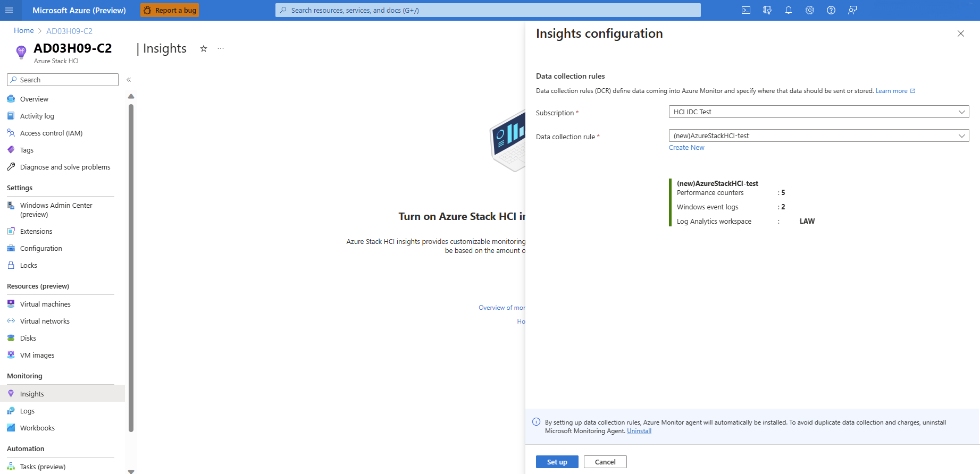Collapse the left navigation menu chevrons

pos(129,80)
